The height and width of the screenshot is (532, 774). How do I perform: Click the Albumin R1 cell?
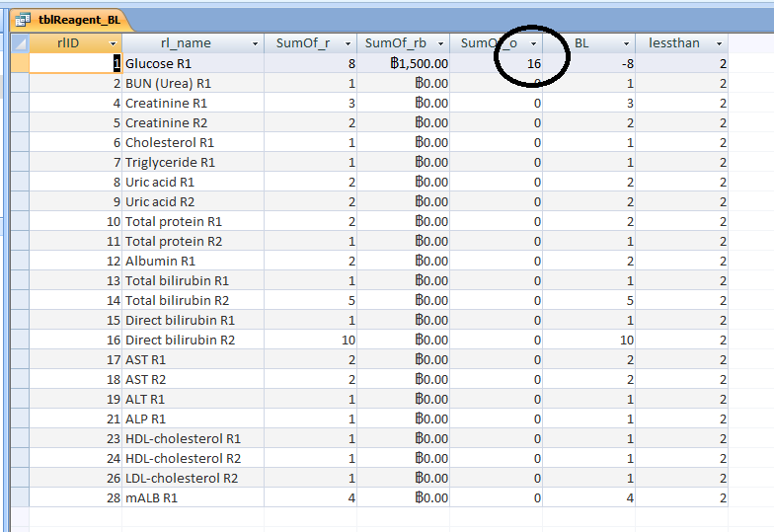[193, 261]
